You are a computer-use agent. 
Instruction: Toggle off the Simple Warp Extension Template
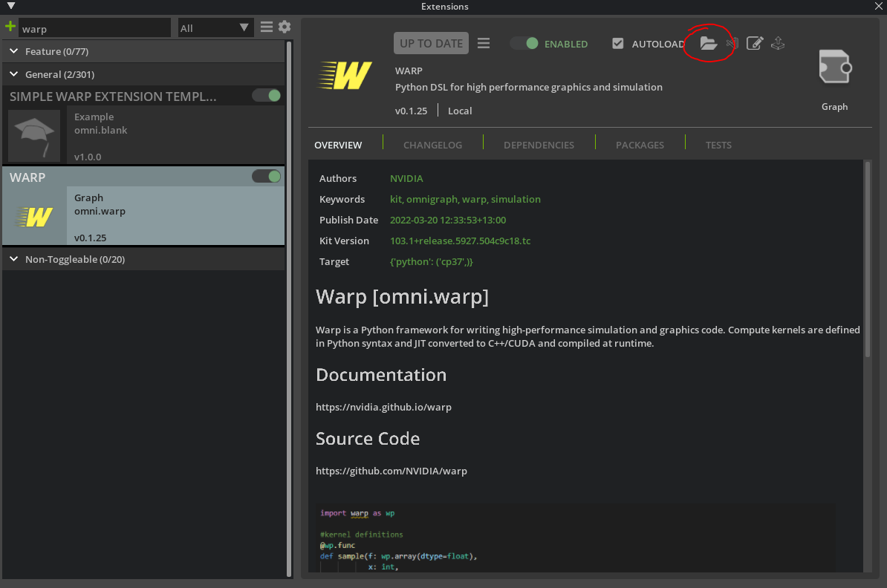point(267,95)
